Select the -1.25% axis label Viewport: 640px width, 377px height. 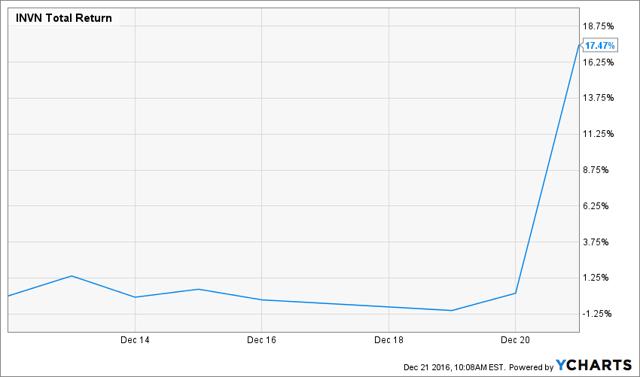597,314
